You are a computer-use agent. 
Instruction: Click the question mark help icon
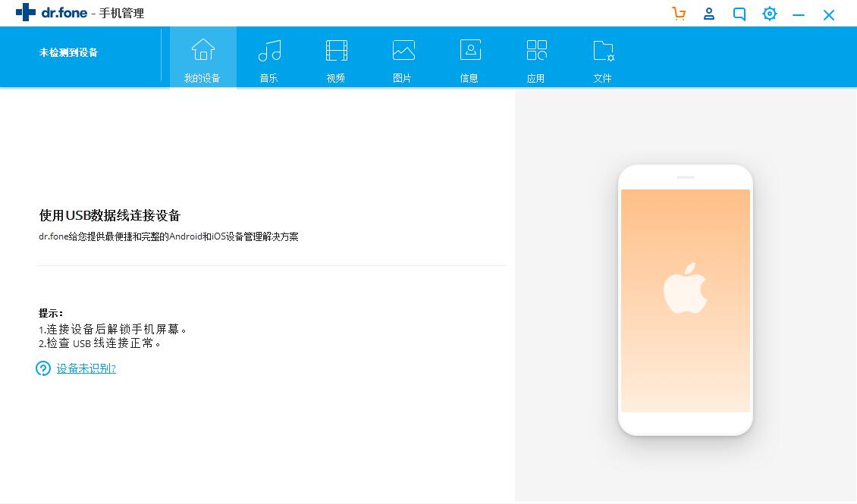43,368
